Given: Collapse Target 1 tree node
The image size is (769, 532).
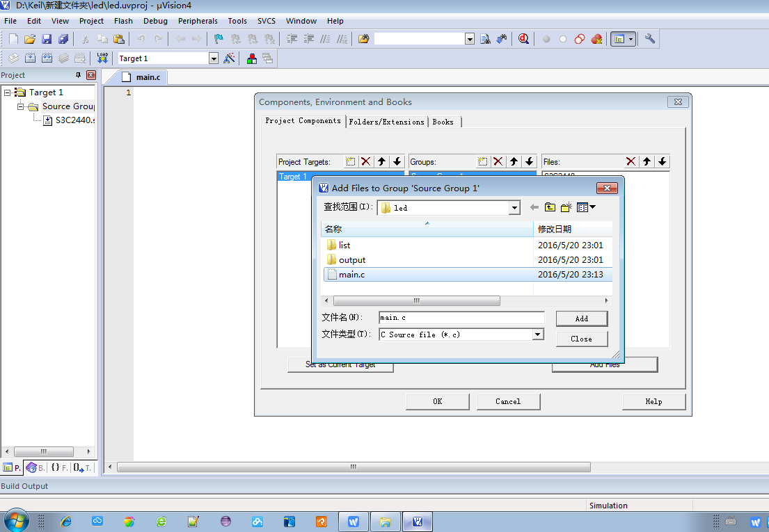Looking at the screenshot, I should 8,92.
